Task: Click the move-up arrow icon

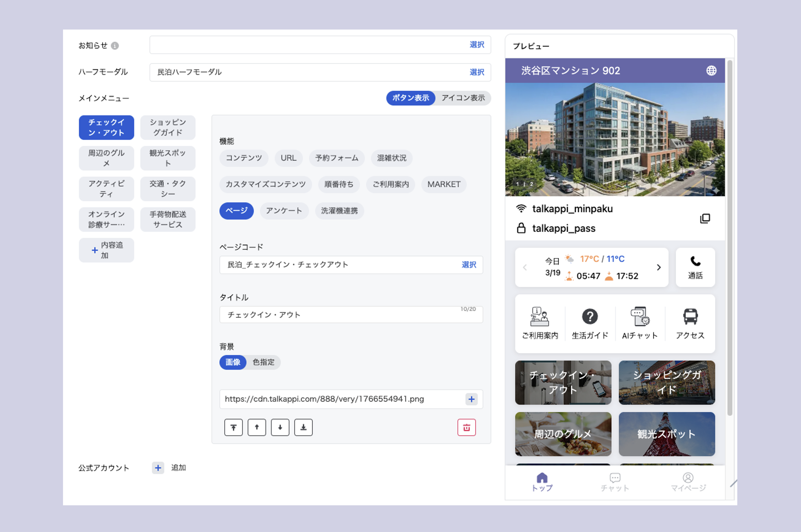Action: coord(257,427)
